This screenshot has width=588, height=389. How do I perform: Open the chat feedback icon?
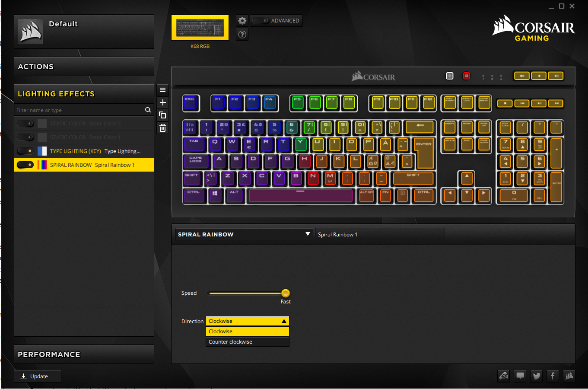[x=520, y=376]
